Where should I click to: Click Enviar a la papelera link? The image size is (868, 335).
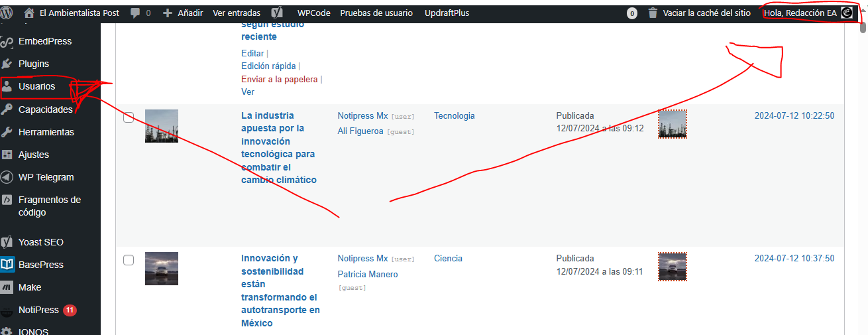click(279, 79)
